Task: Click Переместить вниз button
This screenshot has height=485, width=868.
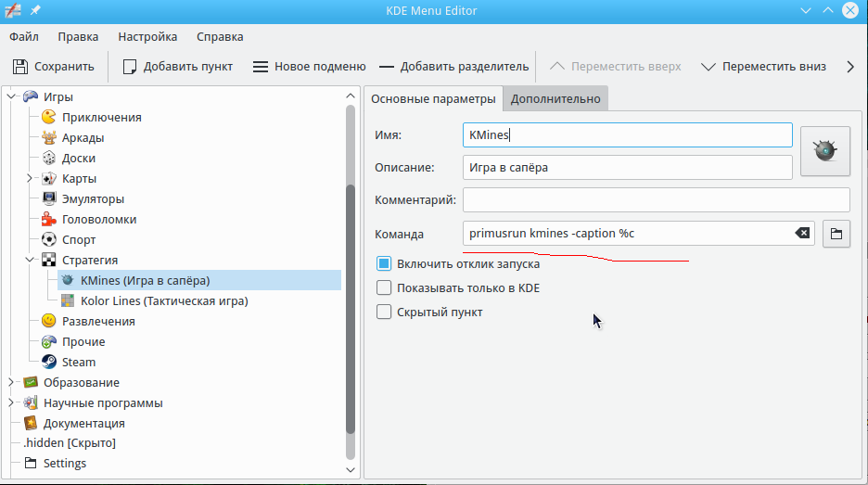Action: tap(763, 67)
